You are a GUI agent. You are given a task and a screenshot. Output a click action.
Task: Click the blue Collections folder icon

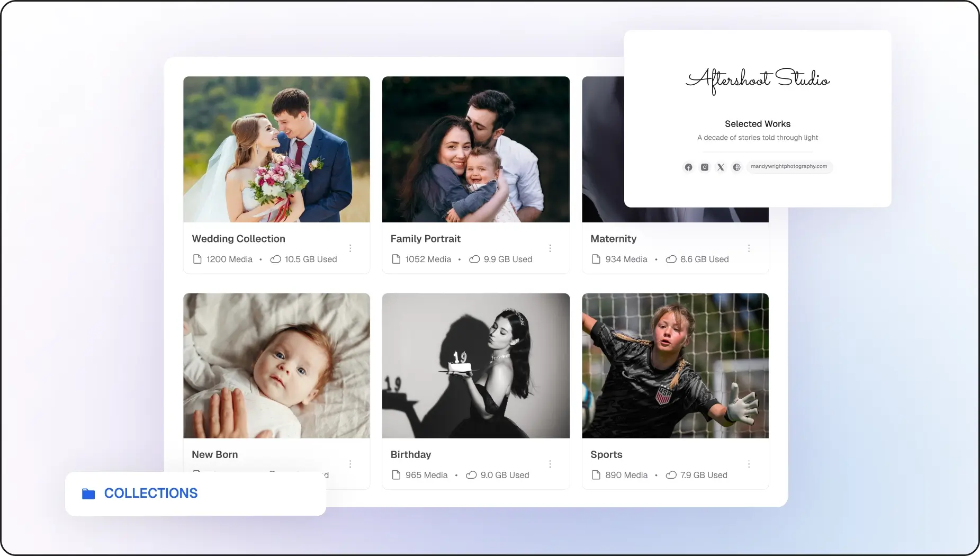(88, 494)
